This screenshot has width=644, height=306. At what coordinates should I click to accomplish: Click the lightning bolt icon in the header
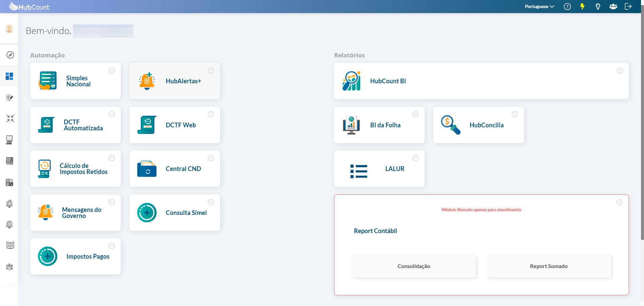(583, 6)
